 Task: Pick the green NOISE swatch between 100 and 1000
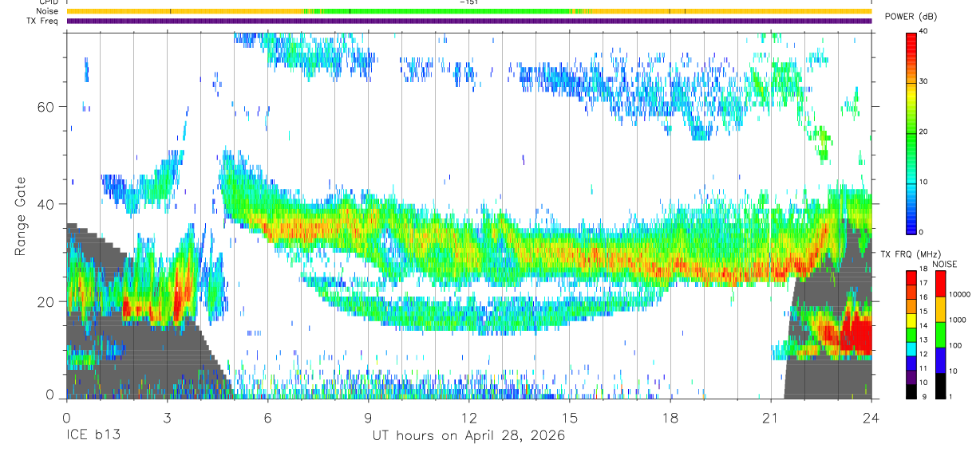[941, 335]
